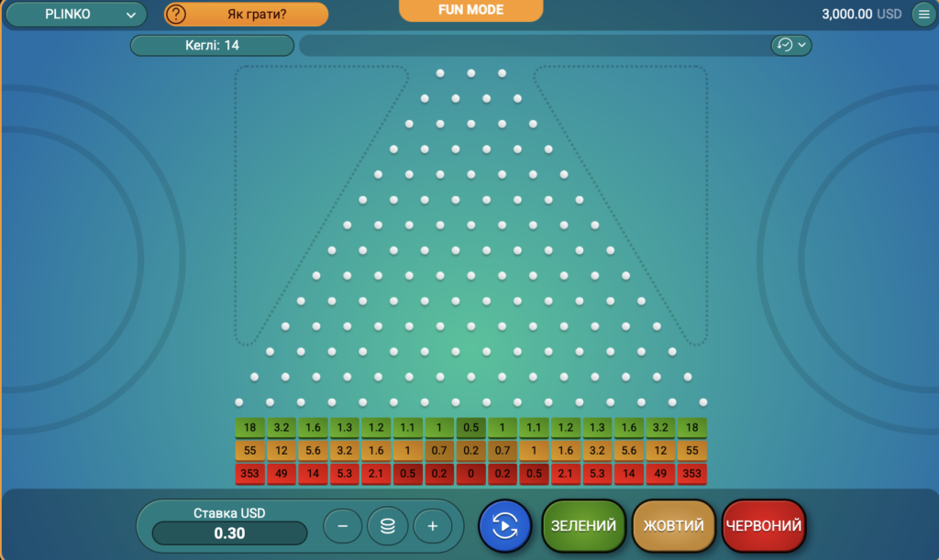Click the coin stack bet presets icon
The height and width of the screenshot is (560, 939).
[387, 526]
